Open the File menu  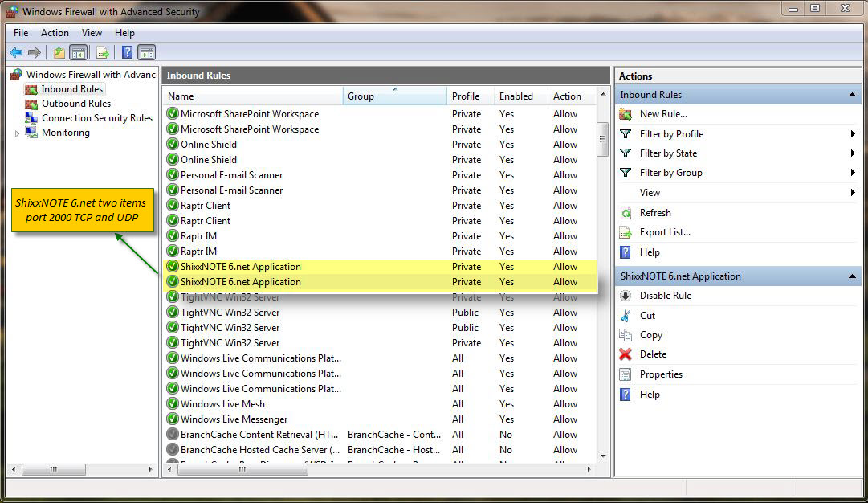point(21,33)
